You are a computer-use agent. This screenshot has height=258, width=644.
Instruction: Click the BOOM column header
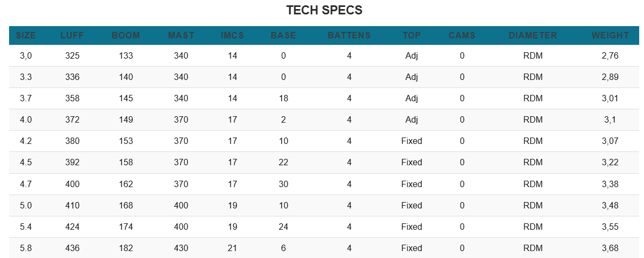click(x=126, y=36)
